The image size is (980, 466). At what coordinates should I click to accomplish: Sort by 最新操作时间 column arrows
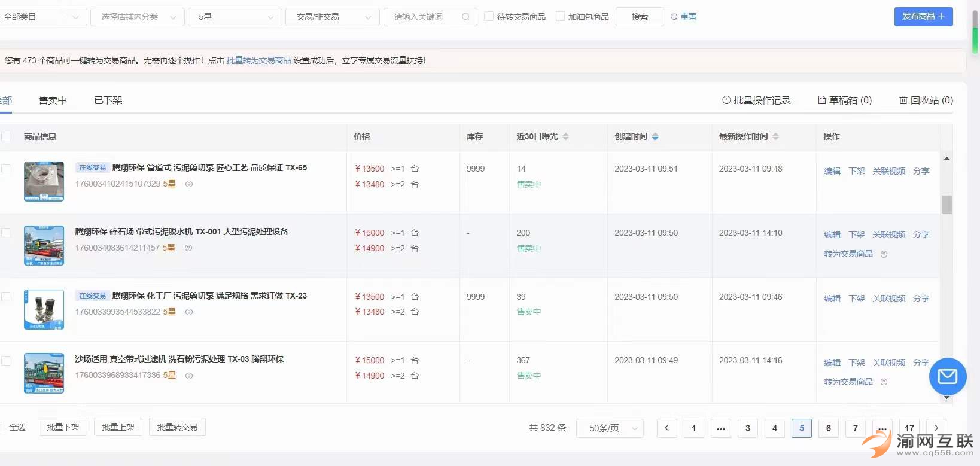point(775,137)
